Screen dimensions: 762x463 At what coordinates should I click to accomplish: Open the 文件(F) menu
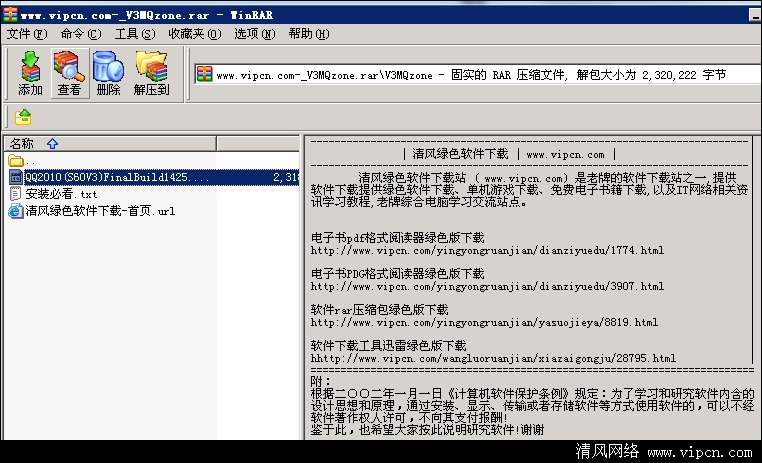pyautogui.click(x=27, y=34)
